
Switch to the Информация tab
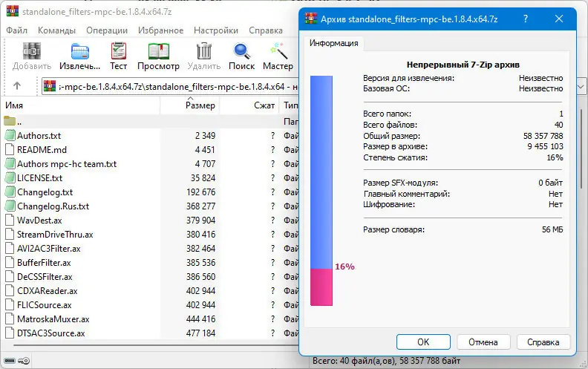333,43
